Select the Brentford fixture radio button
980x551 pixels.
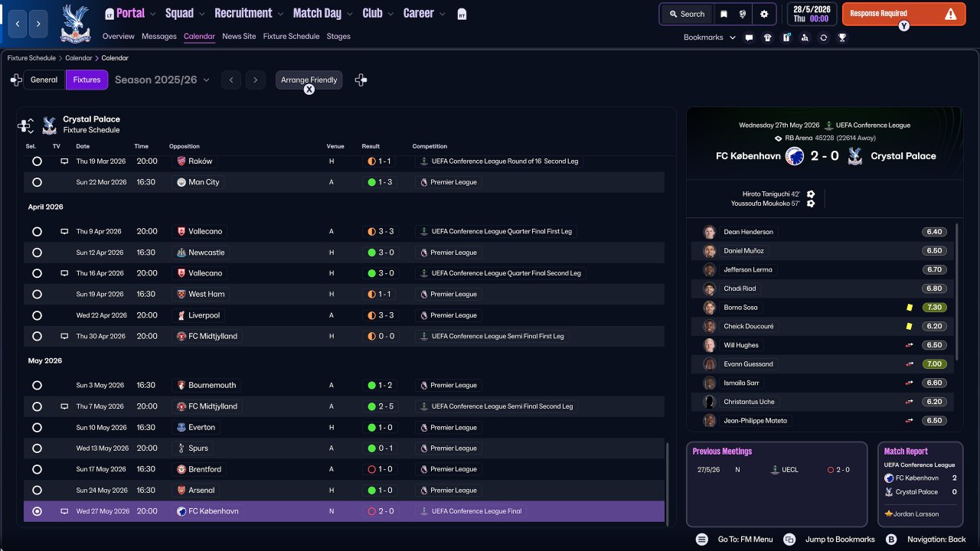37,469
